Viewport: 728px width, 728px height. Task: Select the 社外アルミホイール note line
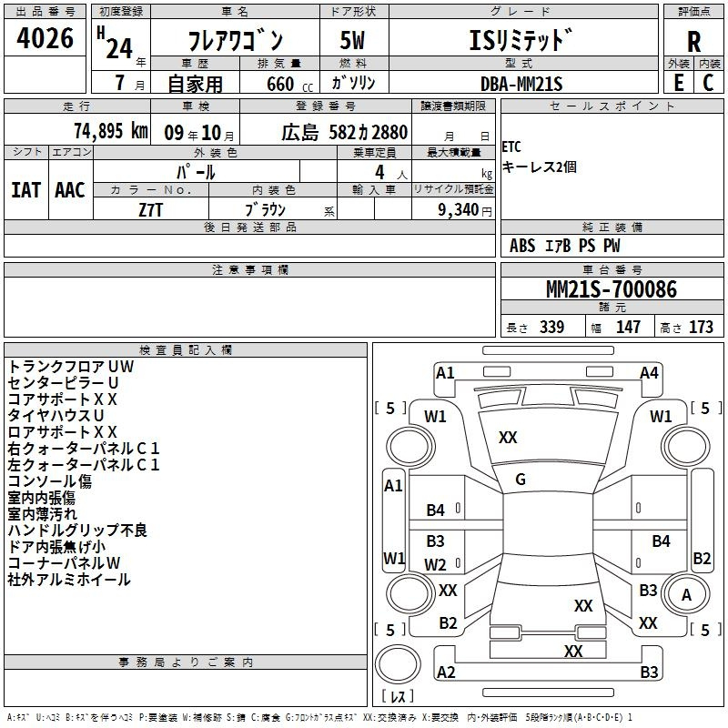tap(69, 579)
